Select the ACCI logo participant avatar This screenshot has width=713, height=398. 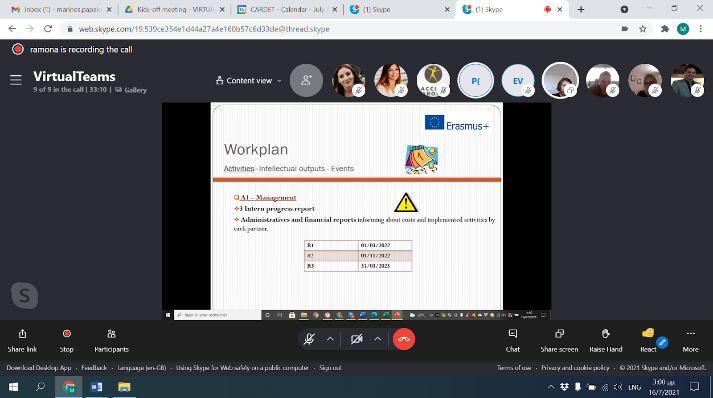pos(433,81)
